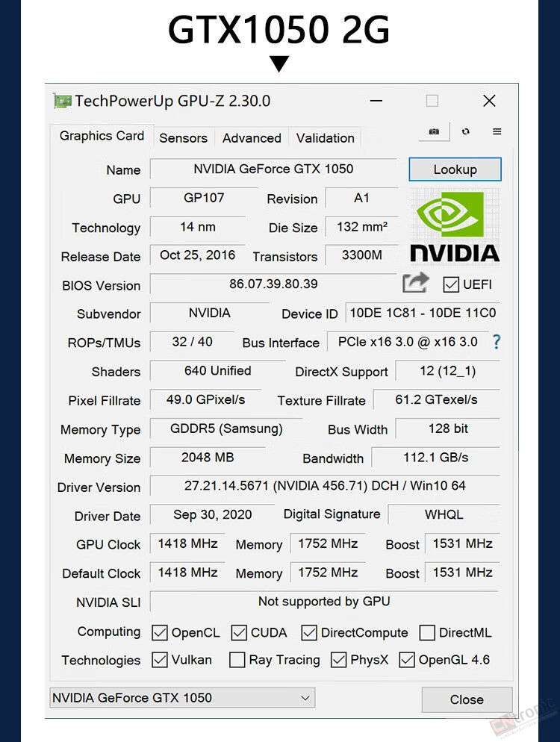The height and width of the screenshot is (742, 560).
Task: Click the Technology field 14 nm
Action: point(198,227)
